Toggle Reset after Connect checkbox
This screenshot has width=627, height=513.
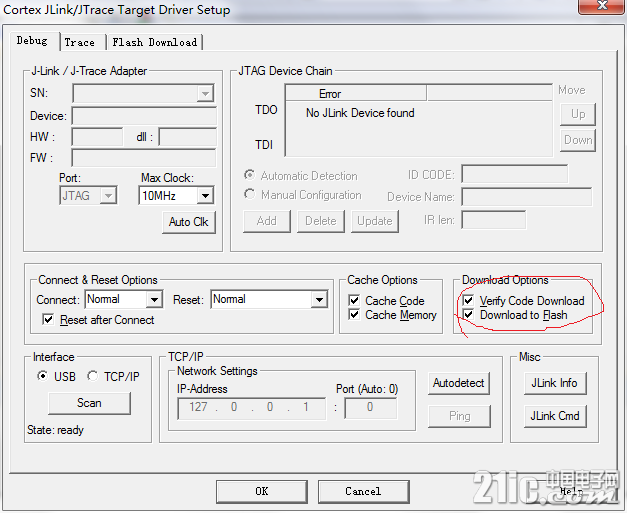48,319
